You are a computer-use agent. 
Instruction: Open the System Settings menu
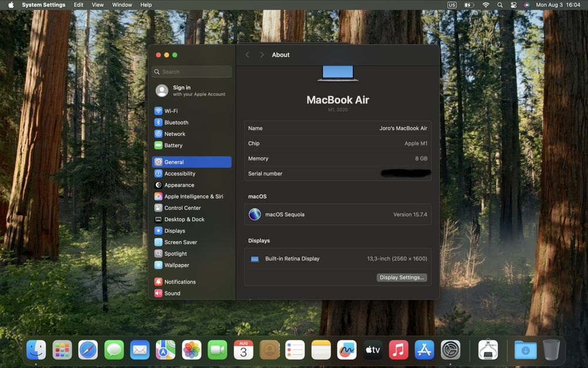[x=44, y=5]
